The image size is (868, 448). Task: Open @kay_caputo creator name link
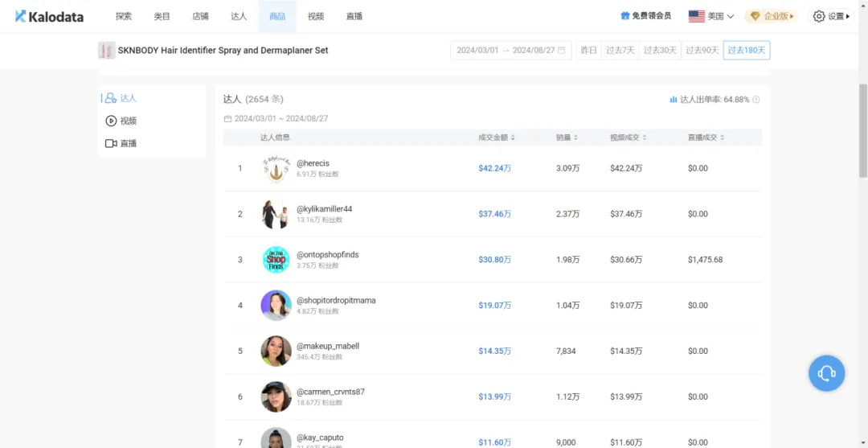coord(320,438)
